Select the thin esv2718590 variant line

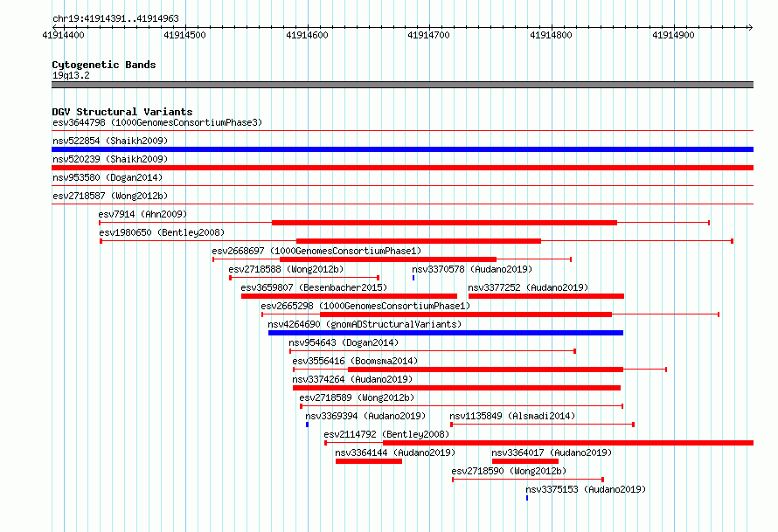tap(528, 480)
